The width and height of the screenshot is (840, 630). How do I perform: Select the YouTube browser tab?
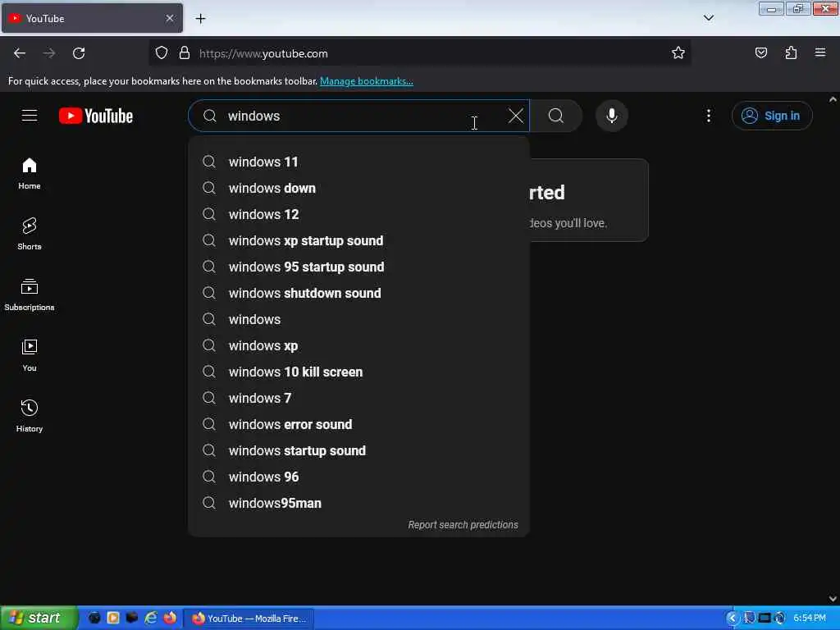92,18
